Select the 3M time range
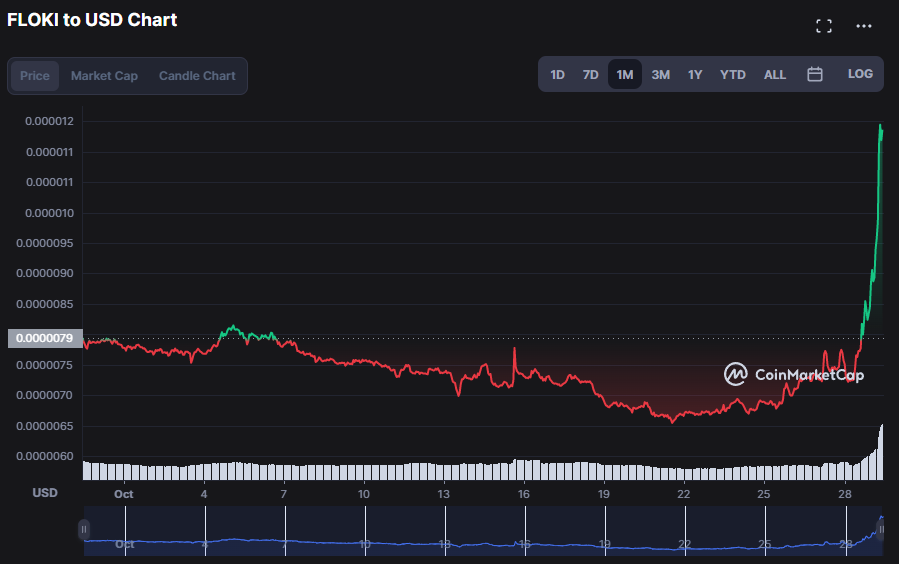899x564 pixels. [660, 75]
